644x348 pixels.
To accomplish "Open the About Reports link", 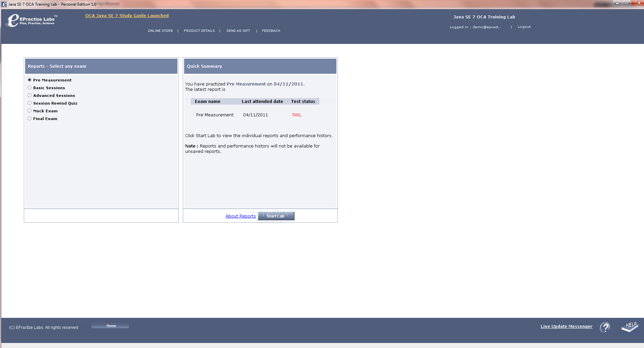I will pyautogui.click(x=240, y=216).
